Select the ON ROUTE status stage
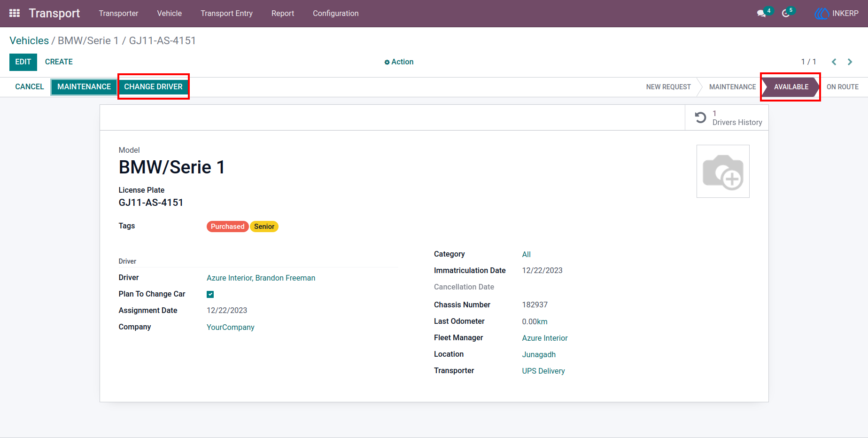The height and width of the screenshot is (438, 868). (843, 87)
